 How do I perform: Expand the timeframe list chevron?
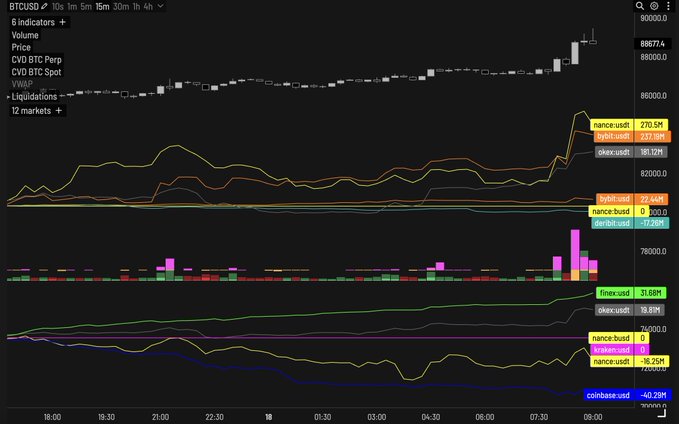(x=161, y=6)
